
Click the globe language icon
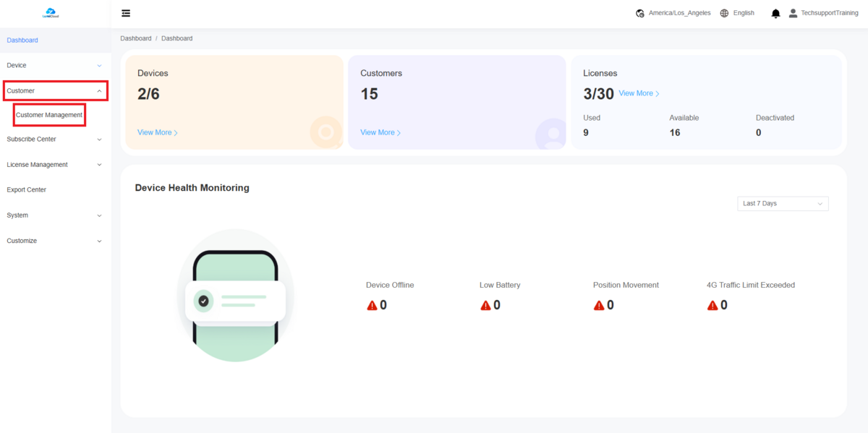[x=724, y=13]
